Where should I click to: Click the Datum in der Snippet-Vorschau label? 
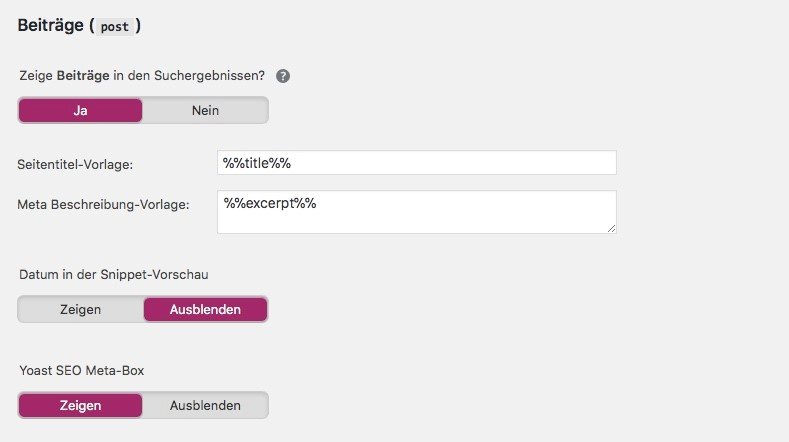pos(114,274)
